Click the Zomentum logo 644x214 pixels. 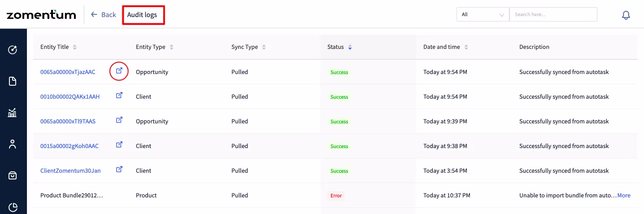pyautogui.click(x=41, y=15)
